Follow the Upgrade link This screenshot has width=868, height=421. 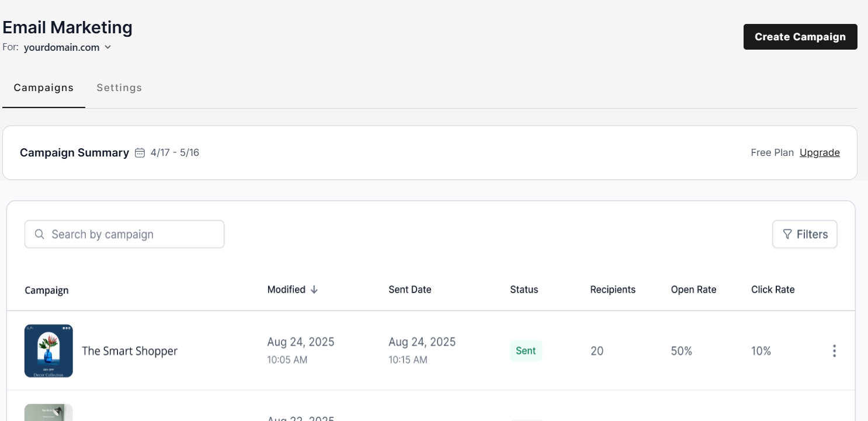pos(820,153)
